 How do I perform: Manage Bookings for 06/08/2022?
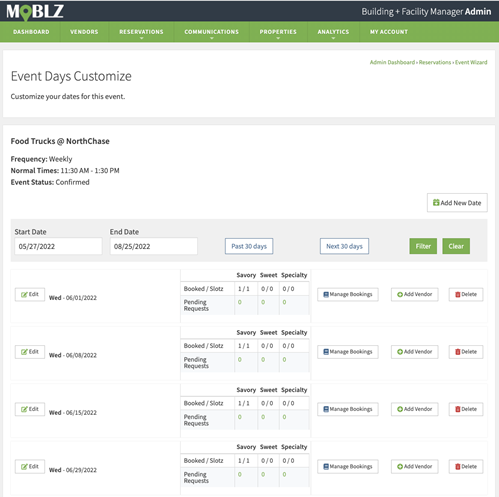click(x=348, y=352)
